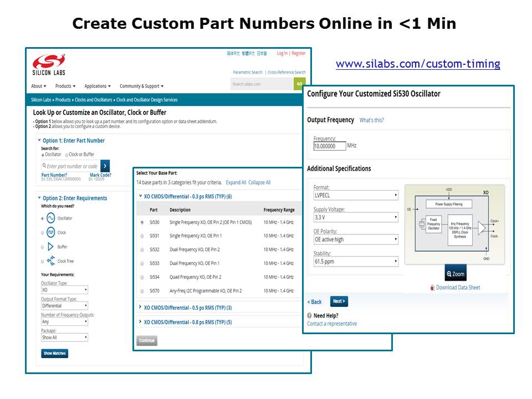Click the Oscillator waveform icon
This screenshot has height=399, width=532.
tap(50, 218)
